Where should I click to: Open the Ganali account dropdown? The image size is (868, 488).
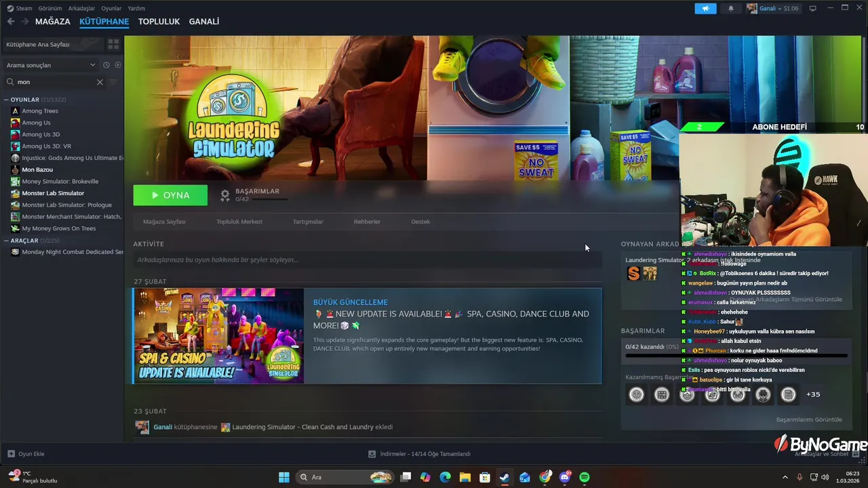pyautogui.click(x=772, y=8)
